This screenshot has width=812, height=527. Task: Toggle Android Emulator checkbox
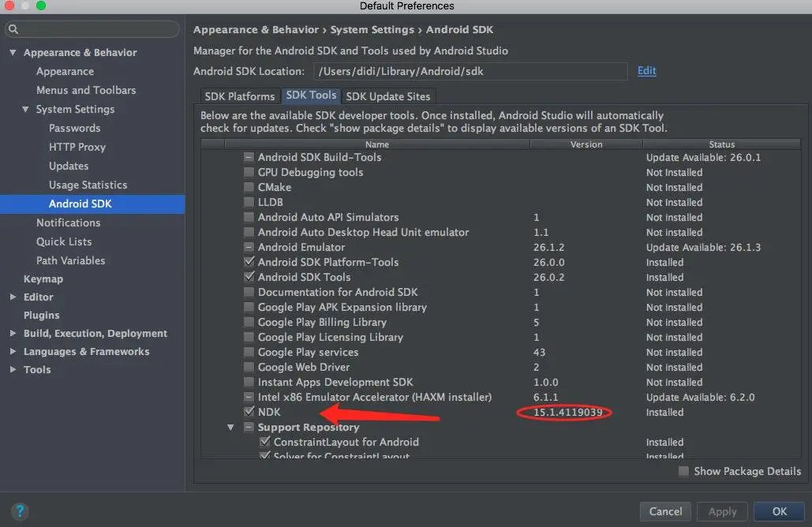tap(249, 247)
